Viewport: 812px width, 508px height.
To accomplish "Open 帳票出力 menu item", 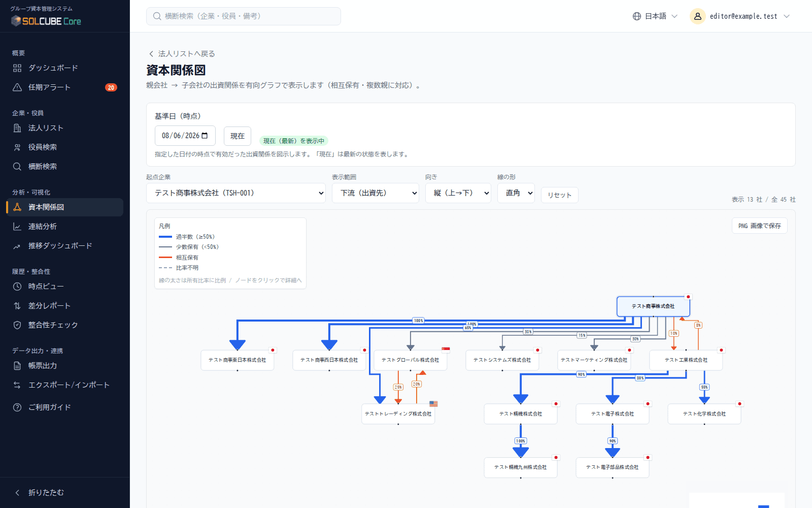I will tap(65, 366).
